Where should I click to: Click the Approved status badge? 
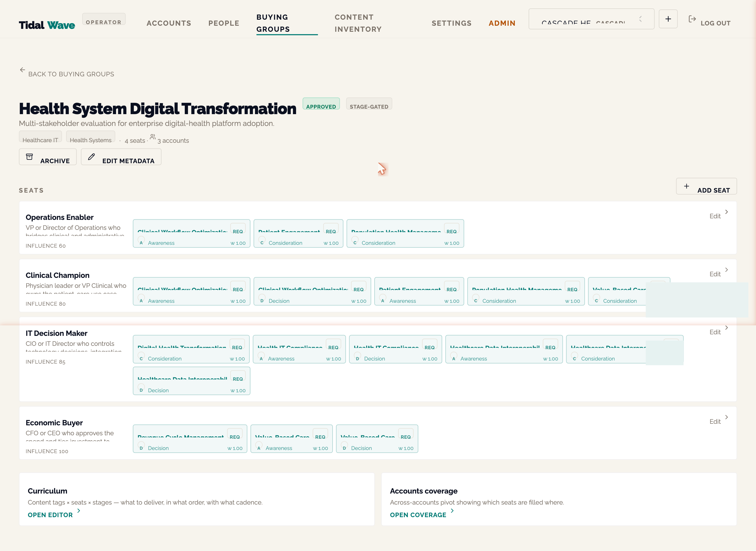click(321, 104)
